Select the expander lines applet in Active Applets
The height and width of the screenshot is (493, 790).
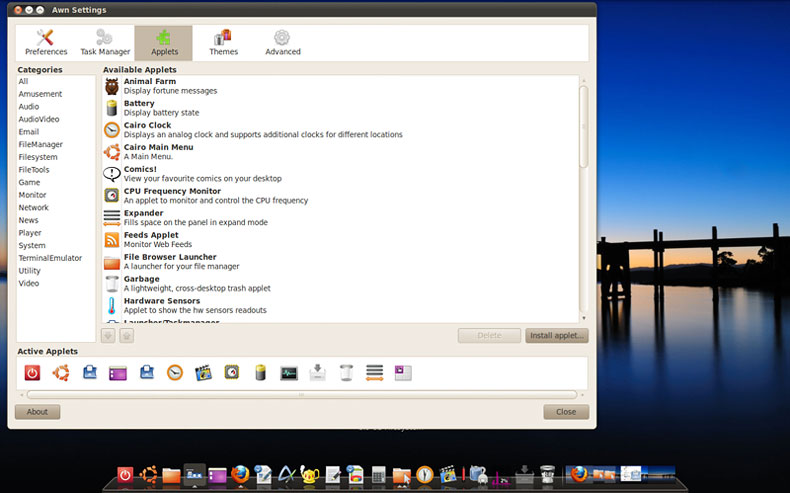click(x=375, y=373)
